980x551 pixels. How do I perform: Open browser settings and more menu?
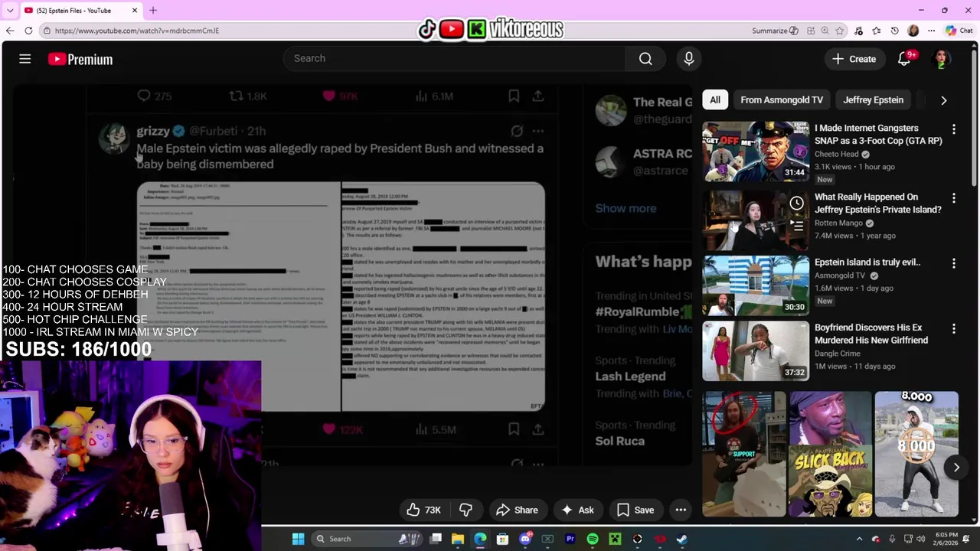931,31
